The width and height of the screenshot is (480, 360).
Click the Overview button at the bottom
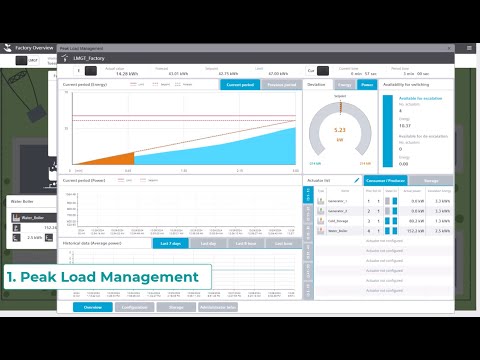93,307
